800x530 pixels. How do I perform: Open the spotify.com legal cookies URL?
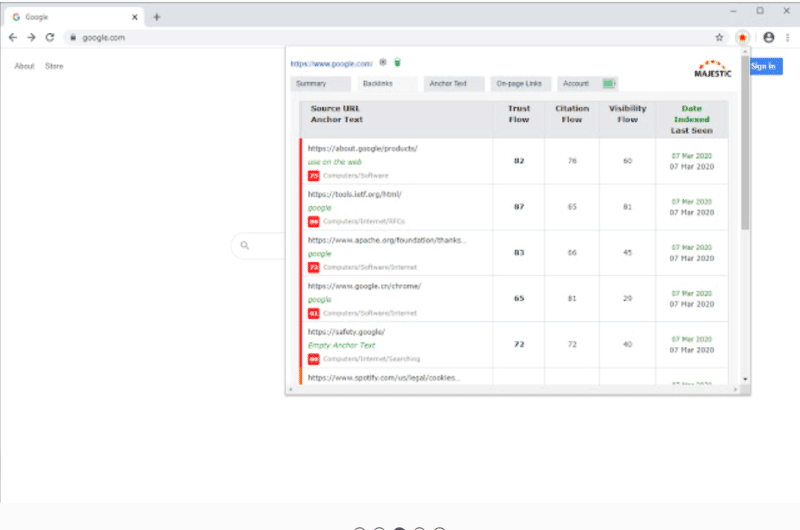tap(384, 378)
